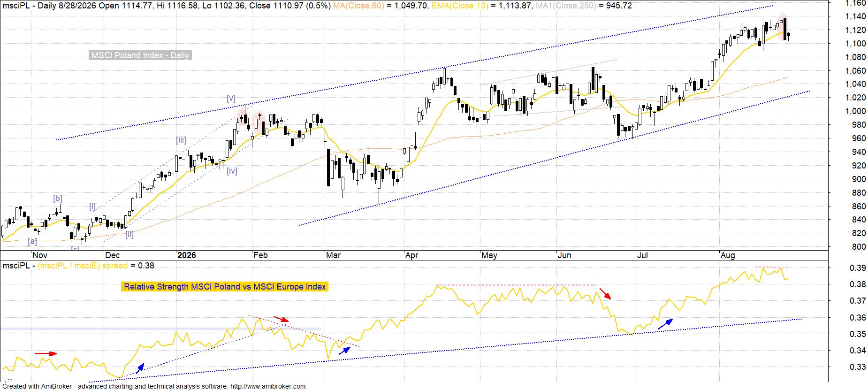This screenshot has width=868, height=390.
Task: Click the MSCI Poland Index - Daily label
Action: tap(140, 55)
